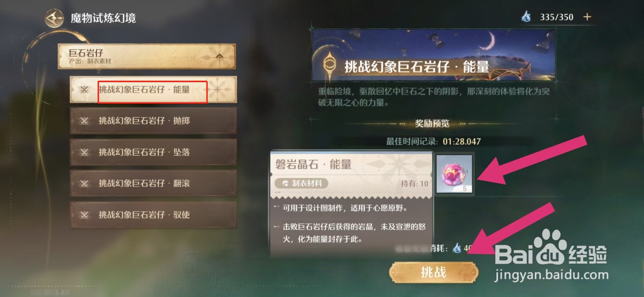Viewport: 644px width, 297px height.
Task: Start the stage with 挑战 button
Action: (433, 272)
